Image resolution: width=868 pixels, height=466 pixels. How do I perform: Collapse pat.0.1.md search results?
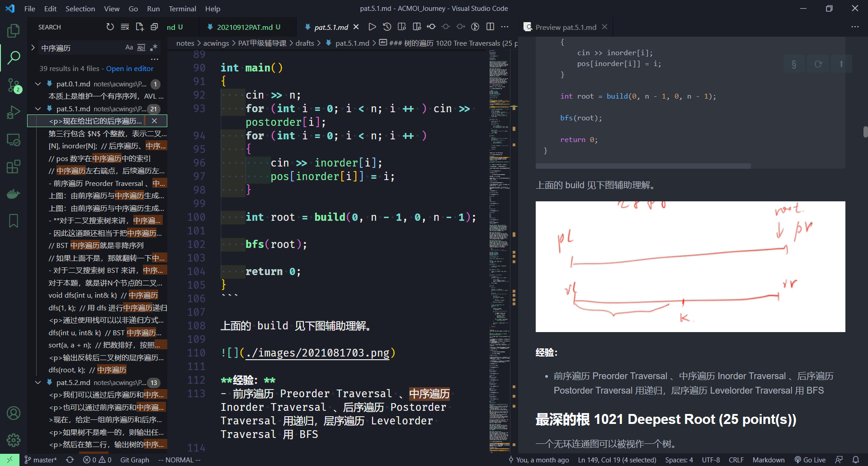pyautogui.click(x=38, y=84)
